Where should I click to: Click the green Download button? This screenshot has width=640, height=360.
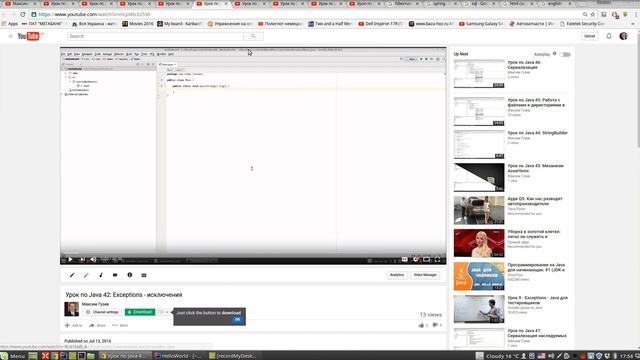pyautogui.click(x=140, y=312)
